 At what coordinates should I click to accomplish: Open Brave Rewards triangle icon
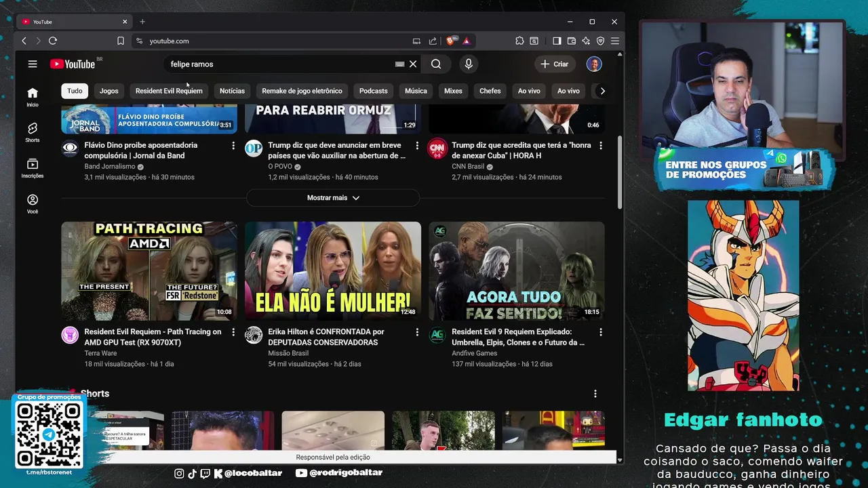467,41
